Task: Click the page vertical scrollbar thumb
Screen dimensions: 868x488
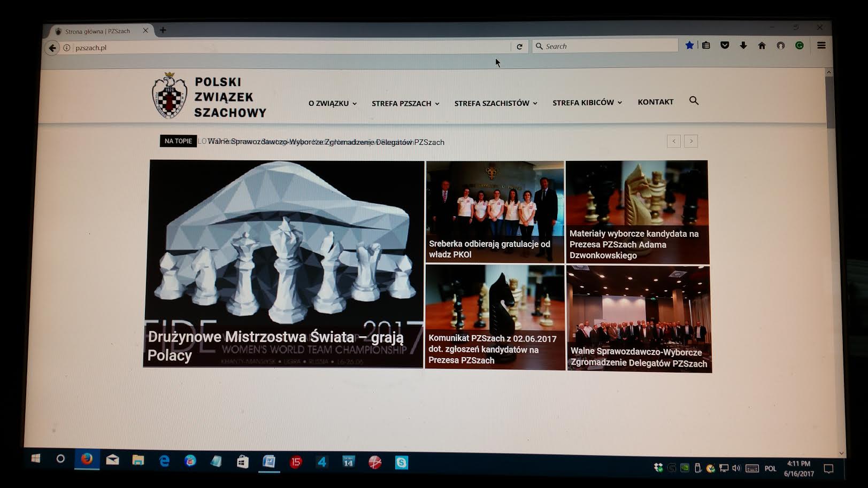Action: click(x=829, y=102)
